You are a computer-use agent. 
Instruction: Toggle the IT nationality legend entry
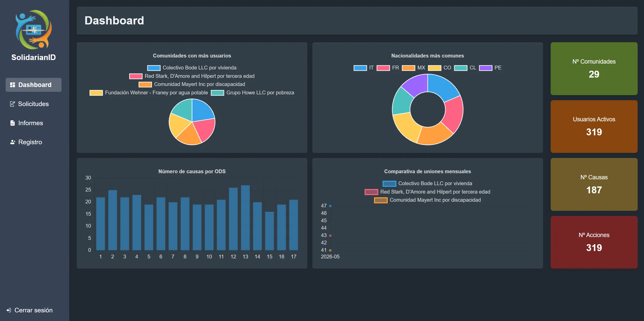click(x=364, y=68)
